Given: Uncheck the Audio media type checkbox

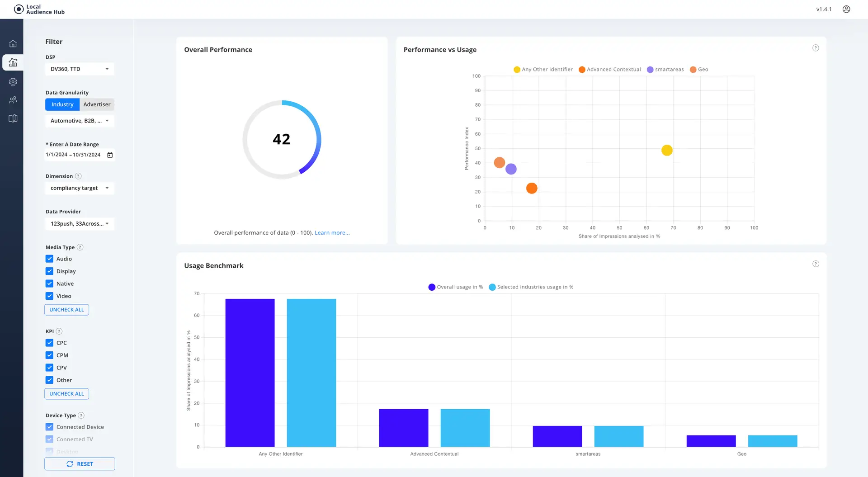Looking at the screenshot, I should point(50,259).
